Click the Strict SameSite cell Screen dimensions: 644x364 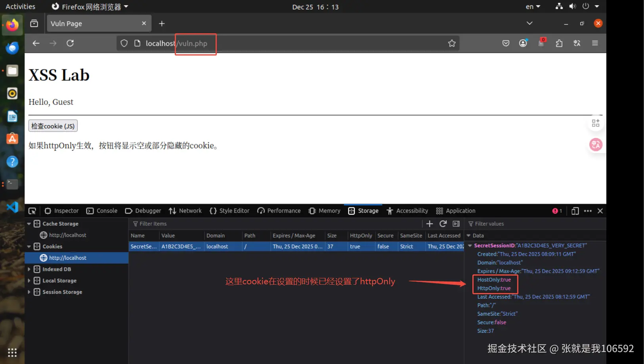pos(411,247)
